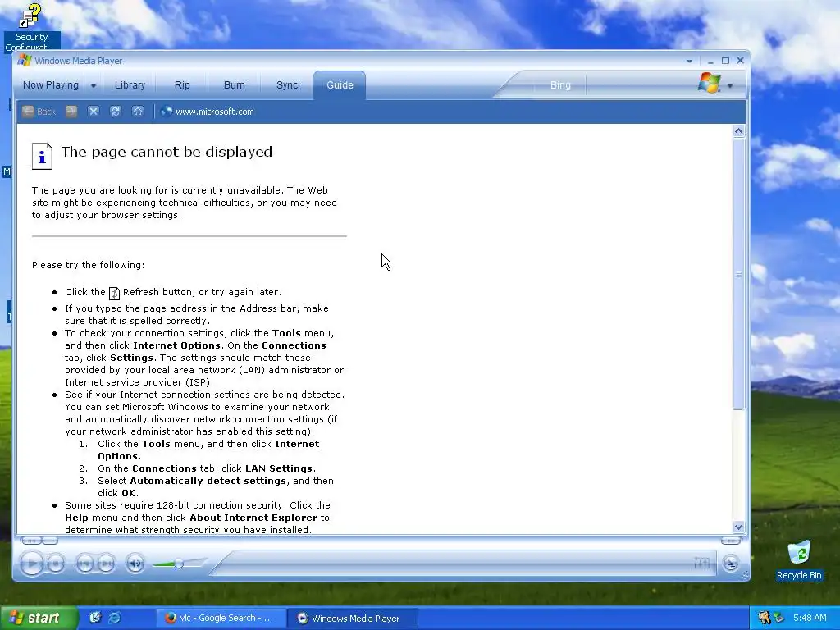The image size is (840, 630).
Task: Click bold "LAN Settings" text
Action: coord(279,468)
